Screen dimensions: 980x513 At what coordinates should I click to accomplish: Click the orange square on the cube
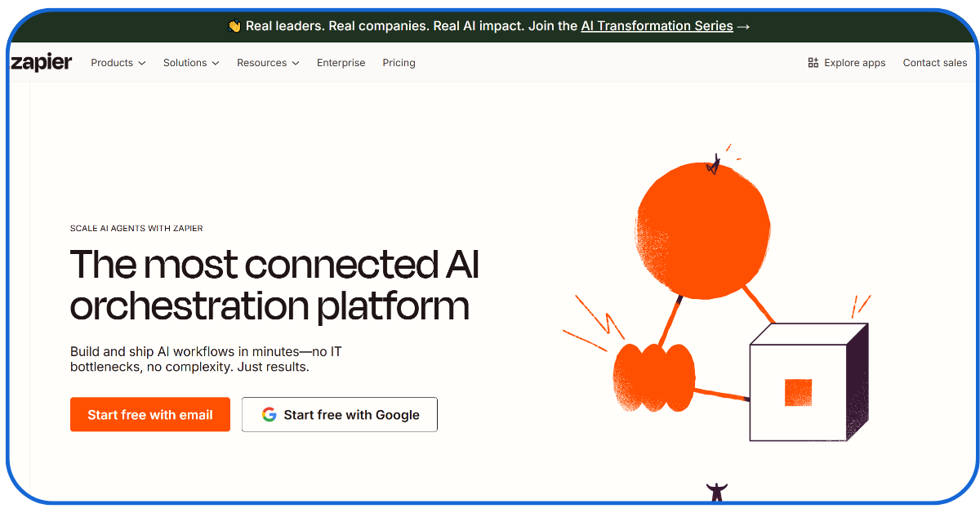[798, 393]
